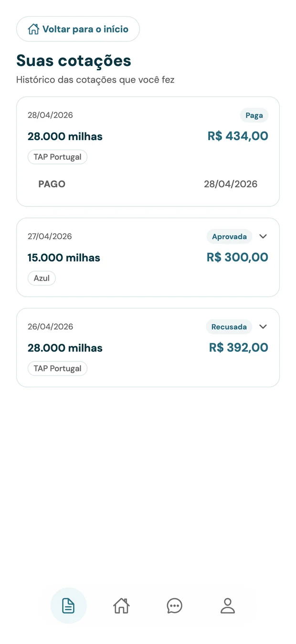Expand the Aprovada quotation chevron

coord(263,236)
